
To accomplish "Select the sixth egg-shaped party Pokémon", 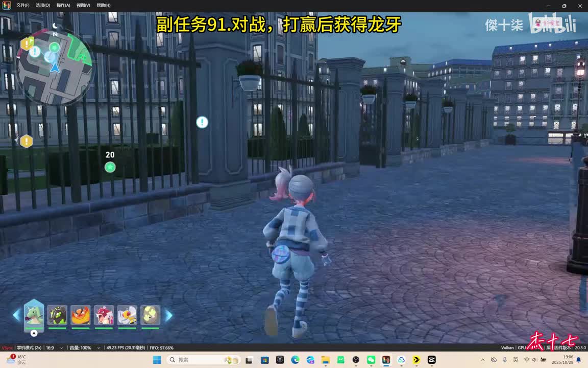I will (x=151, y=315).
